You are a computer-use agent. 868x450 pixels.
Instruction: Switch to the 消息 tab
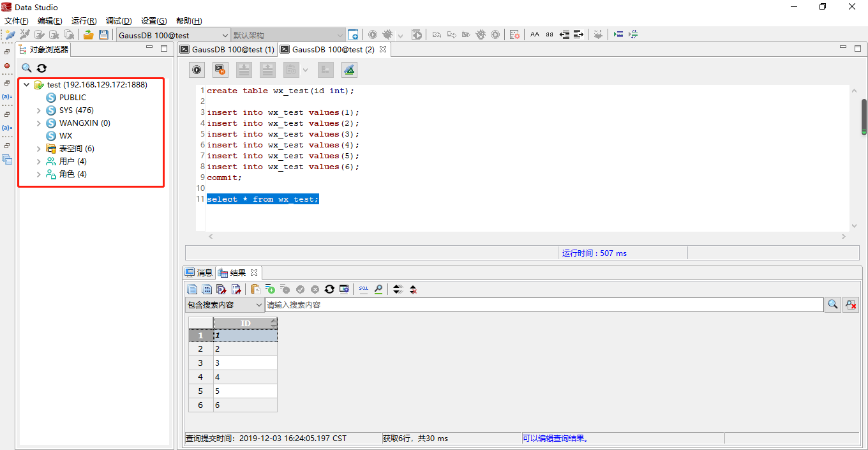(199, 273)
